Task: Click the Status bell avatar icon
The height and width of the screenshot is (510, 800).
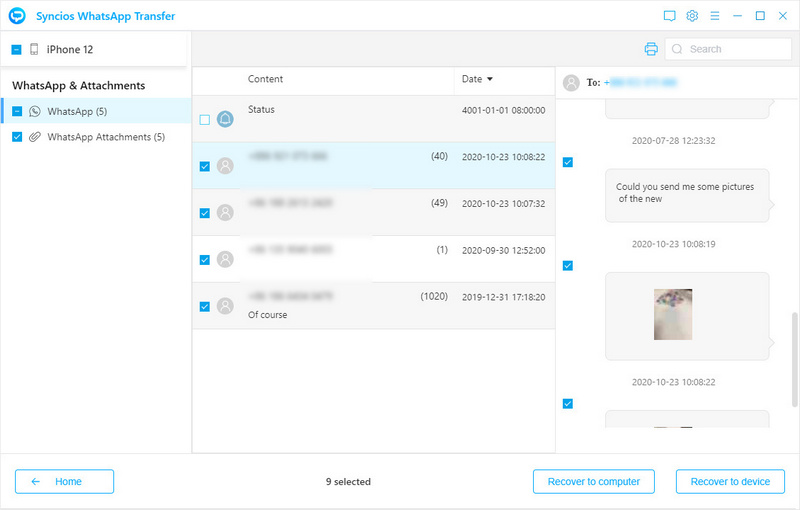Action: tap(225, 119)
